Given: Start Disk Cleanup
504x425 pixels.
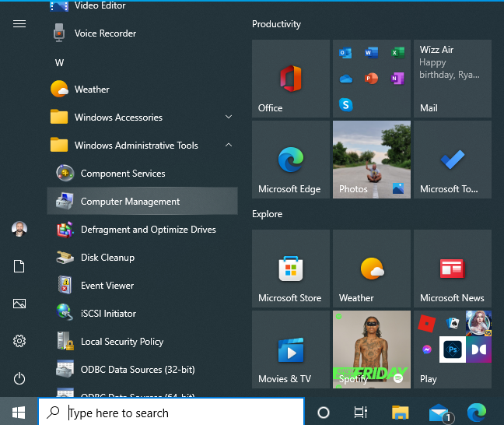Looking at the screenshot, I should [x=142, y=258].
